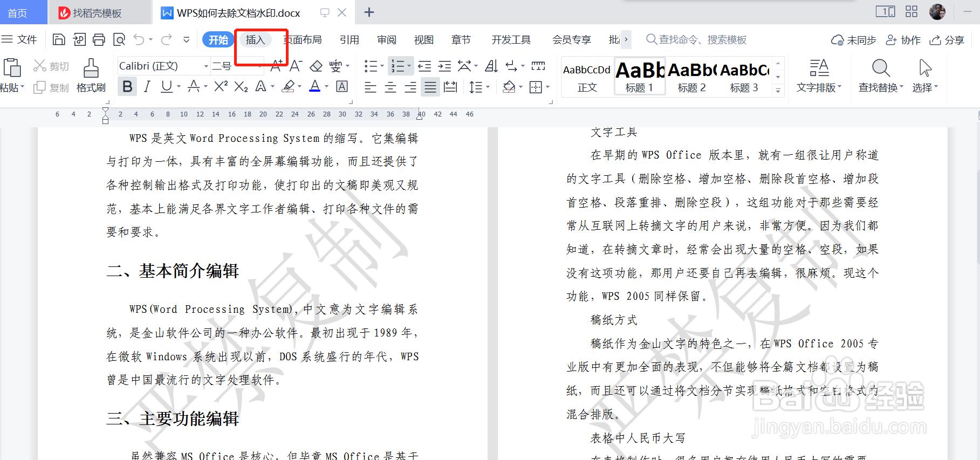Expand the highlight color dropdown arrow
Viewport: 980px width, 460px height.
[299, 86]
